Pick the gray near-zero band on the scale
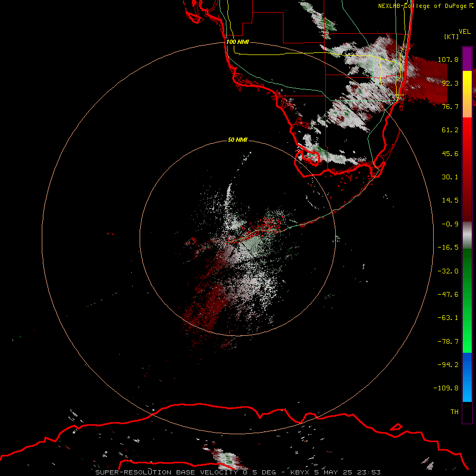This screenshot has height=476, width=476. [x=467, y=235]
